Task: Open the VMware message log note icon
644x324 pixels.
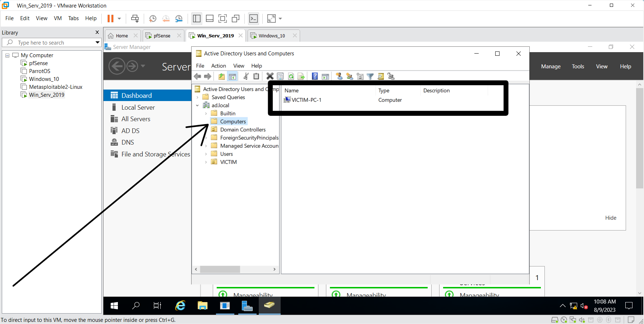Action: coord(631,320)
